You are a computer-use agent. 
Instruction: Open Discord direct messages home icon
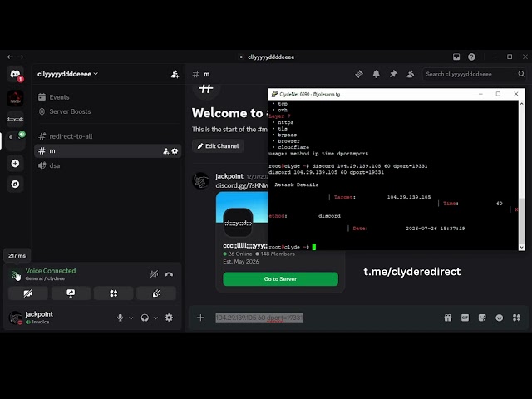(15, 74)
